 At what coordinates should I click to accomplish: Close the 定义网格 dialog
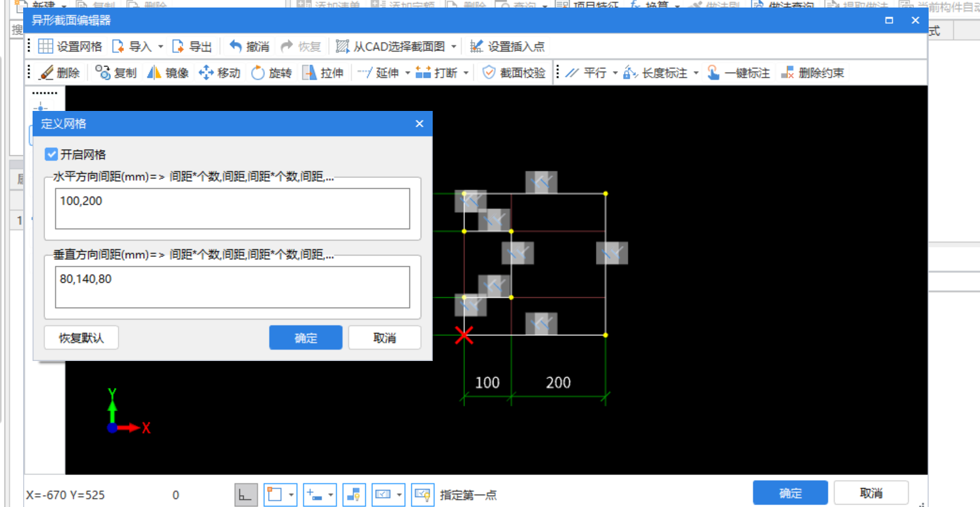click(420, 124)
